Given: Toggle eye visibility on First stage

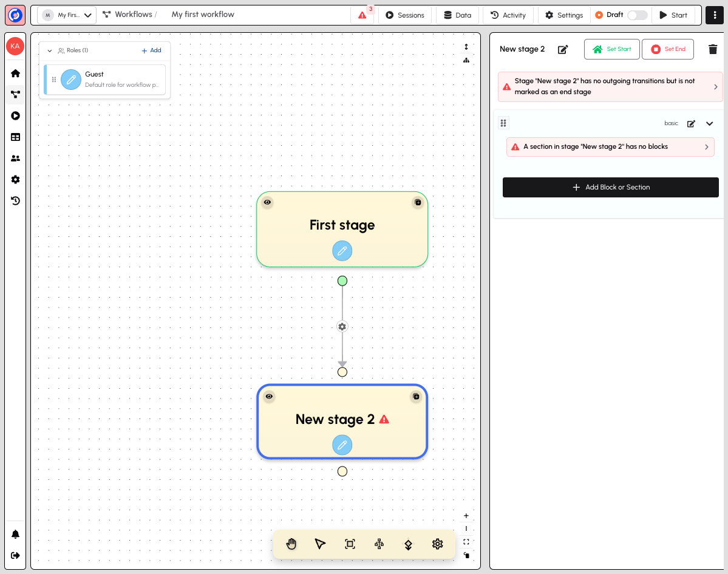Looking at the screenshot, I should 267,202.
